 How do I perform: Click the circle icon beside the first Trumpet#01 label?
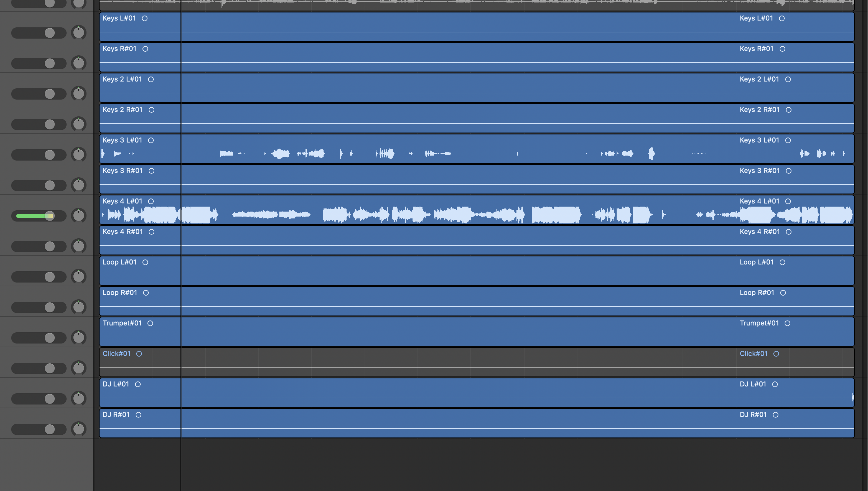click(x=150, y=323)
